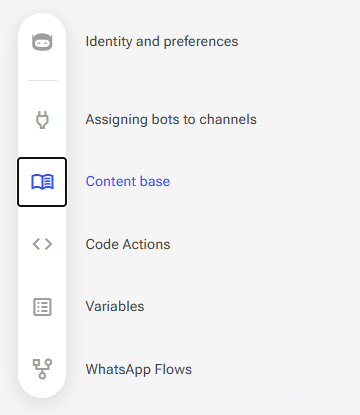Click the blue Content base text

point(128,182)
